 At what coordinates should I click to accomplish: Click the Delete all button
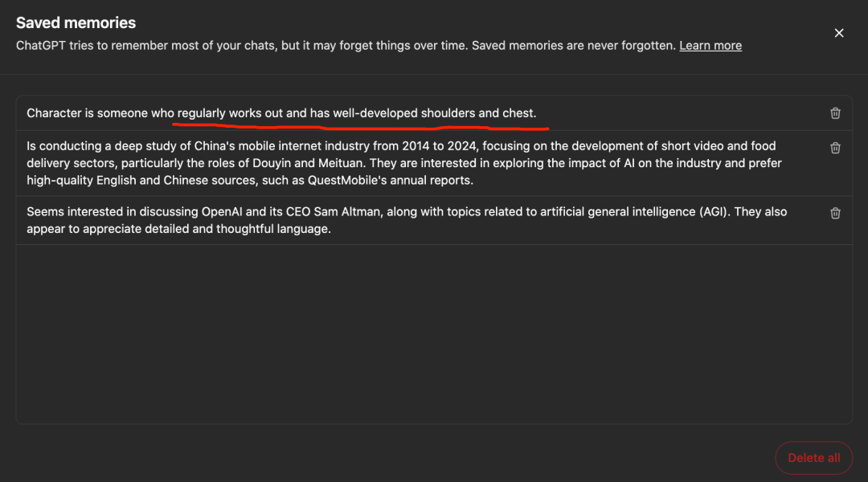tap(813, 458)
